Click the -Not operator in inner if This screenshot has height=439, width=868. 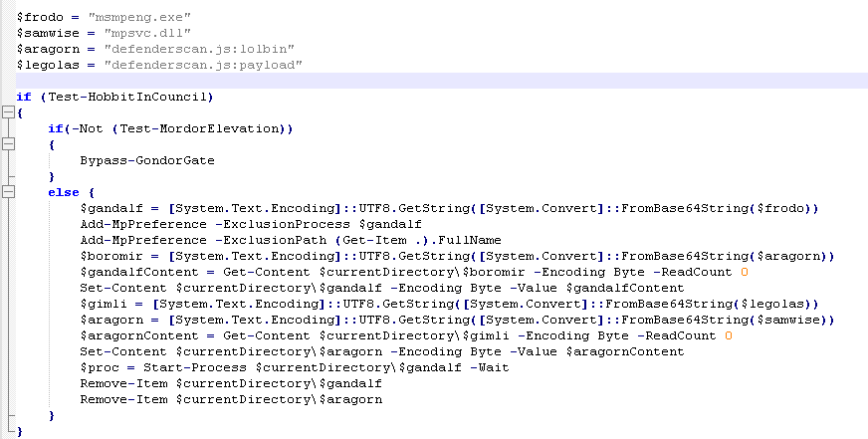coord(88,129)
